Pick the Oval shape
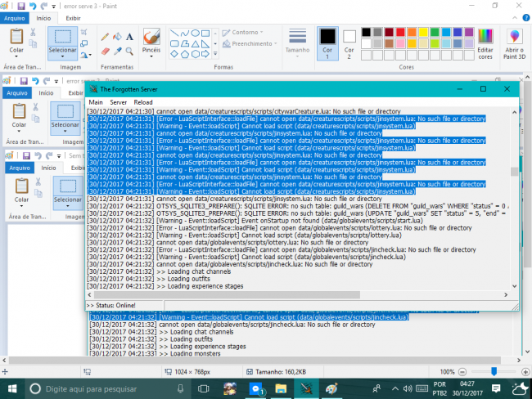The height and width of the screenshot is (399, 532). pos(195,34)
